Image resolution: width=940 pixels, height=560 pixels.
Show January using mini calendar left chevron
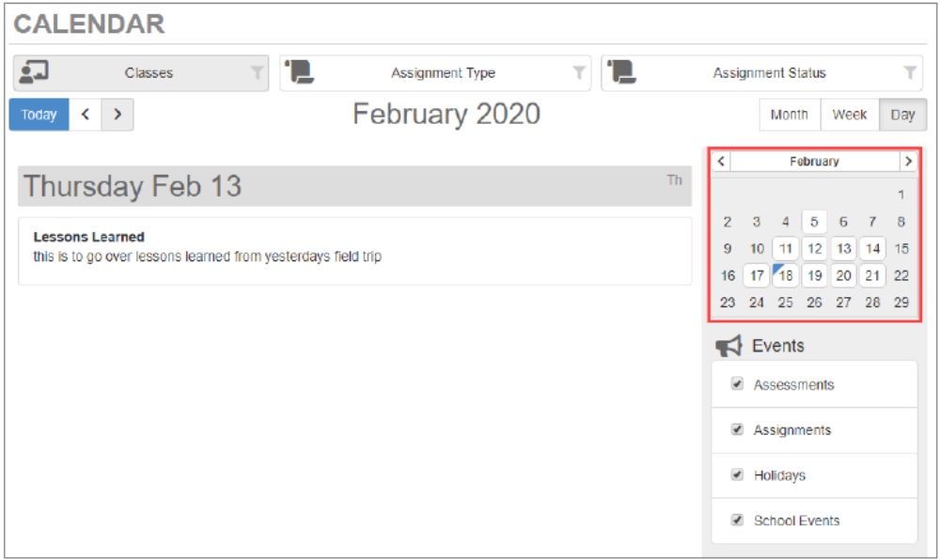721,161
